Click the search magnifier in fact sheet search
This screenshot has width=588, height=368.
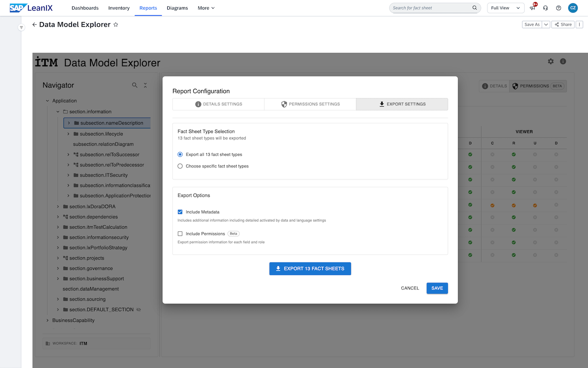point(475,8)
